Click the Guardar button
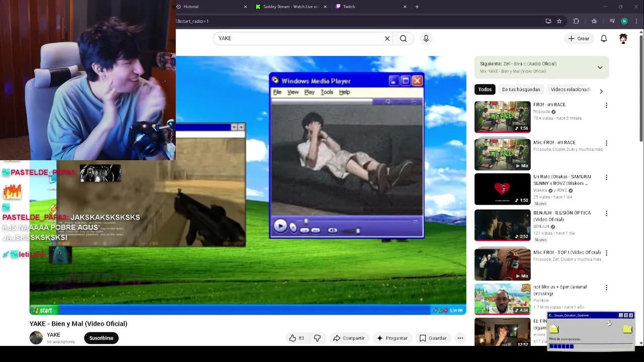This screenshot has width=644, height=362. (433, 338)
